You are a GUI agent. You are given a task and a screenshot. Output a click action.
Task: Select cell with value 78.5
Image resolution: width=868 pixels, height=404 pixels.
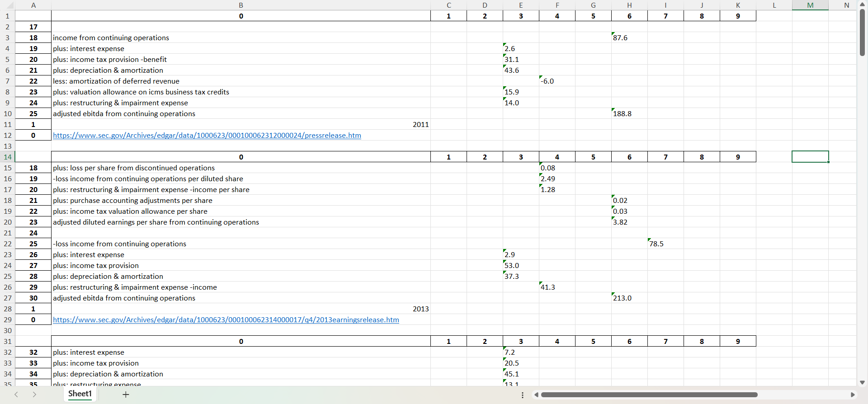tap(665, 244)
